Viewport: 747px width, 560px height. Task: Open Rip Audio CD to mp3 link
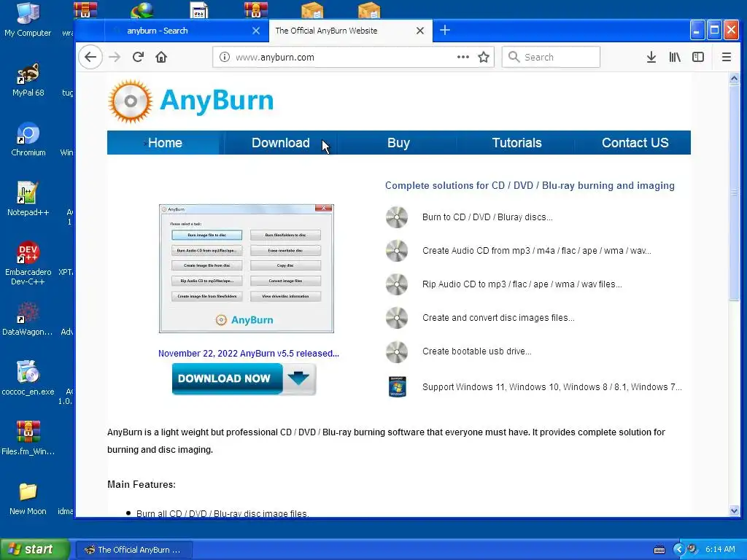point(522,284)
